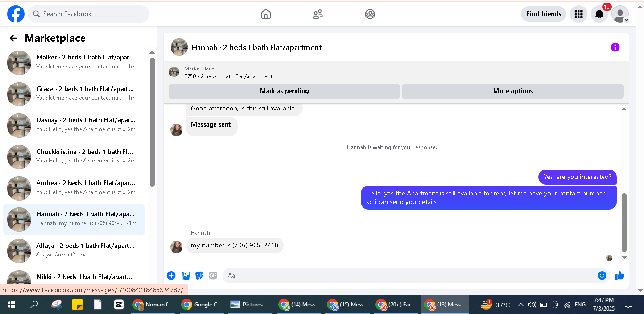Image resolution: width=644 pixels, height=314 pixels.
Task: Open Windows Start menu
Action: (x=11, y=305)
